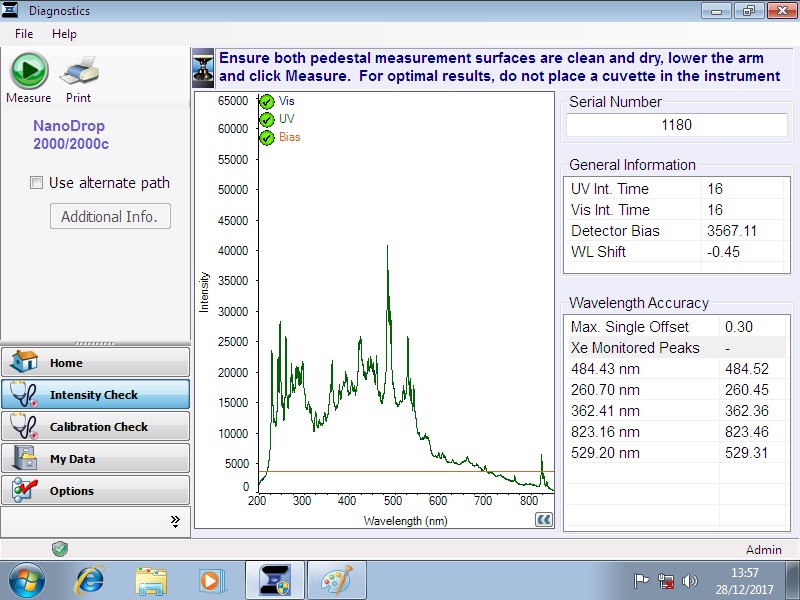Select the 362.41 nm peak row
The image size is (800, 600).
point(675,411)
